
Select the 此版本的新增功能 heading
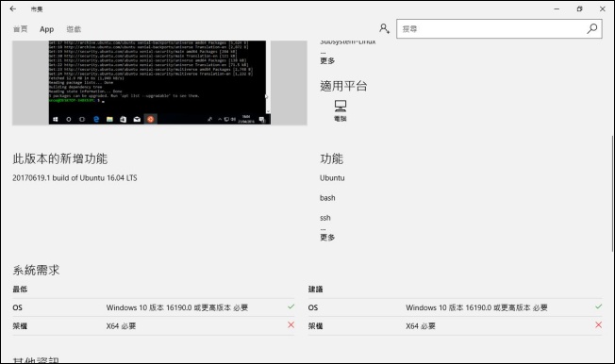click(x=60, y=158)
